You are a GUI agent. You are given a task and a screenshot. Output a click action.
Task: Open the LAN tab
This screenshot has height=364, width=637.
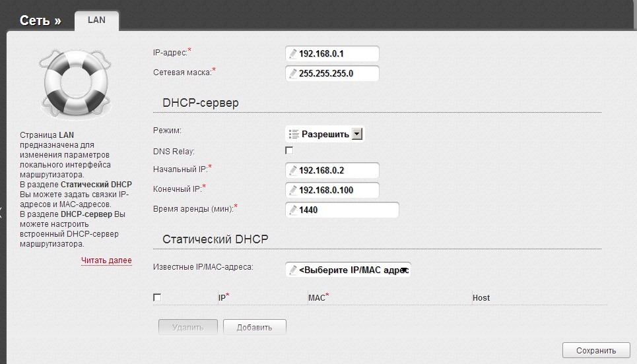(x=96, y=20)
